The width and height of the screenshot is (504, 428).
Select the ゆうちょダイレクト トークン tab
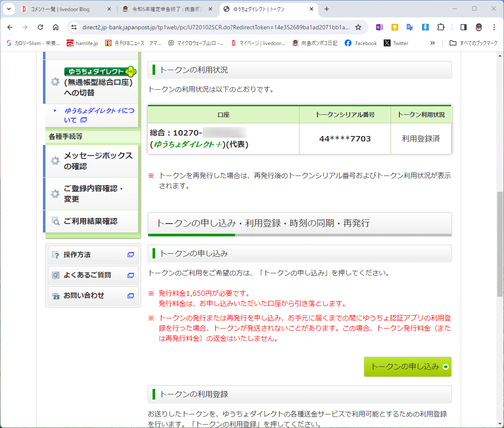(259, 9)
